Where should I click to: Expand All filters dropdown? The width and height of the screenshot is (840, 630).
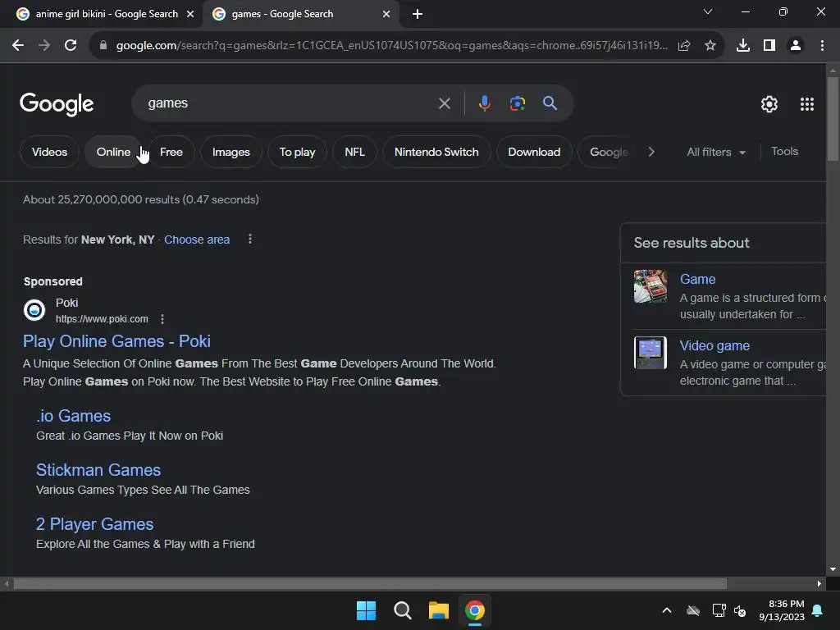(x=716, y=152)
